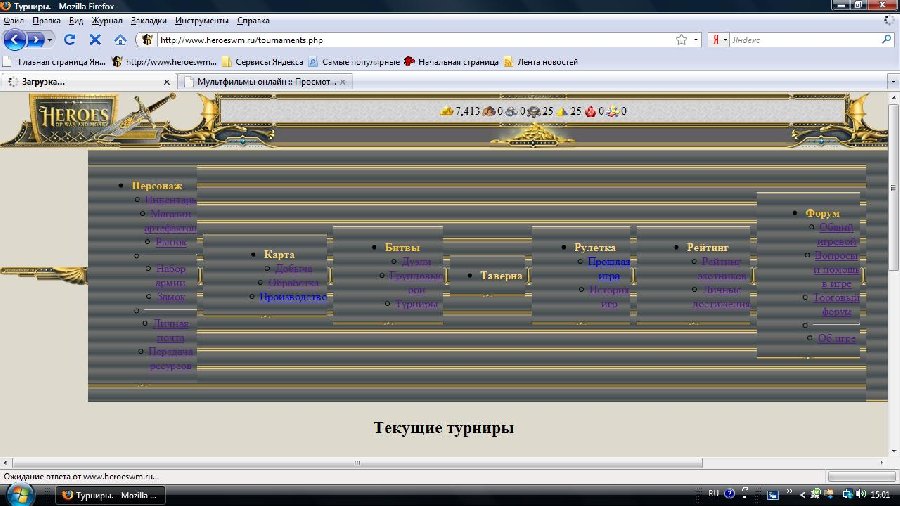Open the Правка menu

click(x=46, y=21)
